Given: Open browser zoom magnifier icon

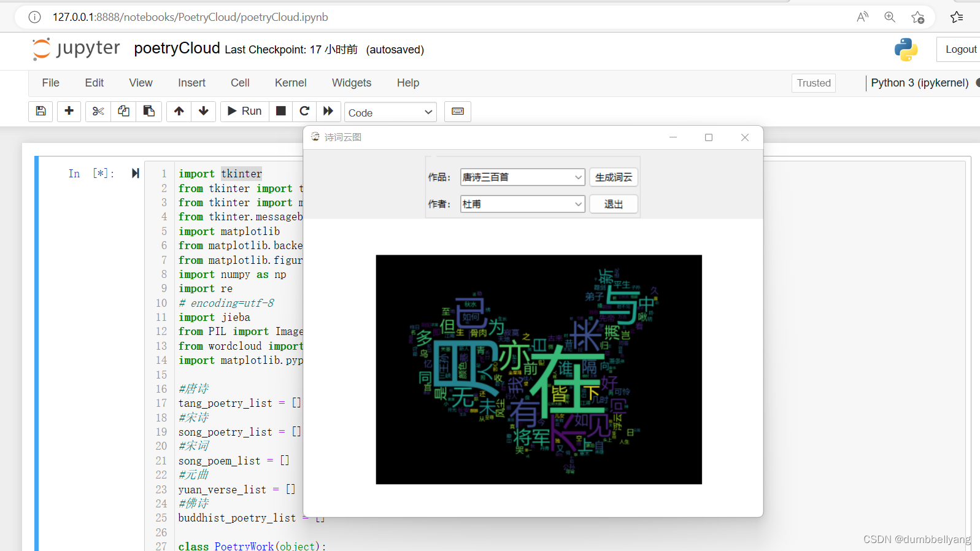Looking at the screenshot, I should [x=890, y=17].
